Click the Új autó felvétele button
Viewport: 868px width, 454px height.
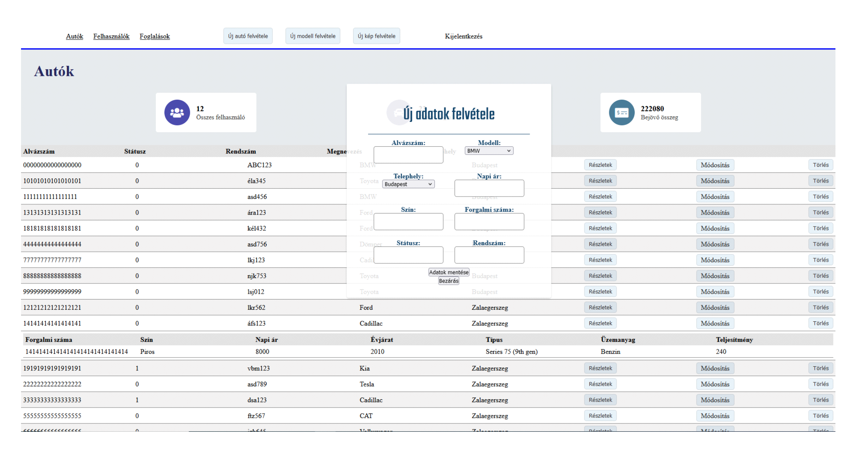[x=248, y=36]
